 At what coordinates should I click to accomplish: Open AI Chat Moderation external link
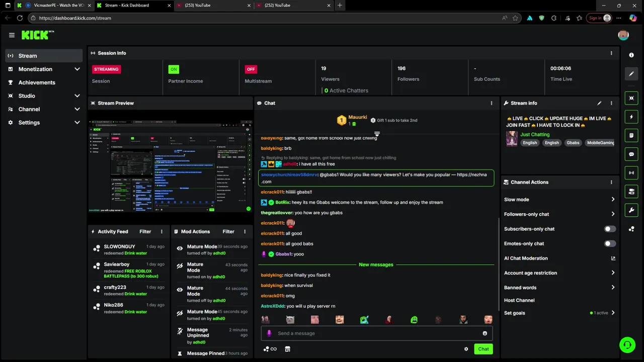[x=613, y=258]
